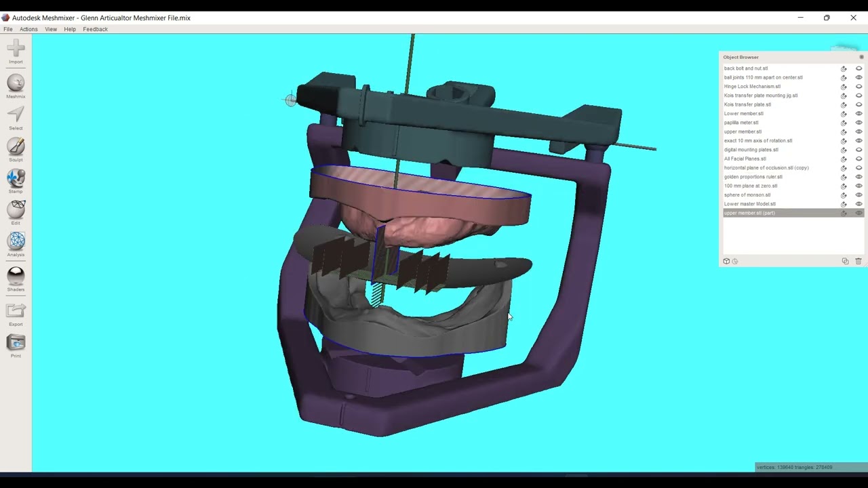Set Lower member.stl as target
Image resolution: width=868 pixels, height=488 pixels.
click(844, 114)
